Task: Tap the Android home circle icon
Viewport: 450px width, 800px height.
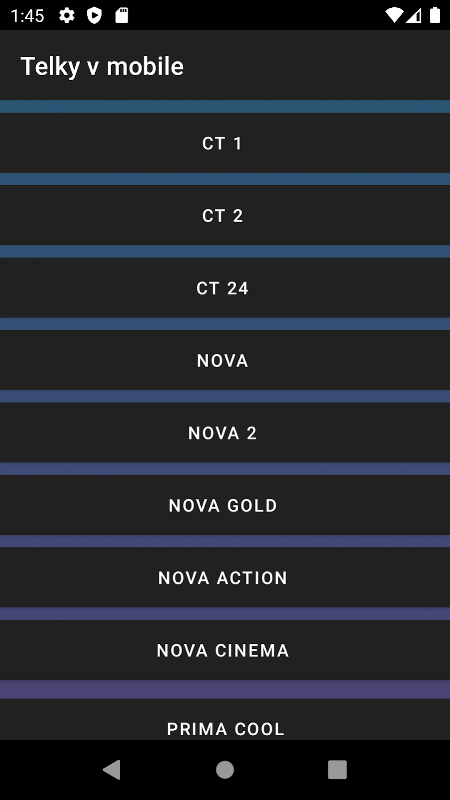Action: 225,769
